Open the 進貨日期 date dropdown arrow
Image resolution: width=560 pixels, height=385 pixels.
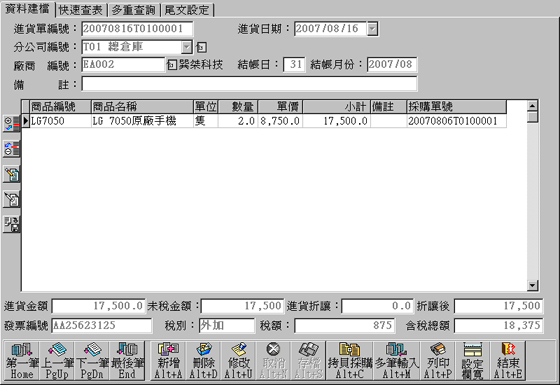click(372, 29)
